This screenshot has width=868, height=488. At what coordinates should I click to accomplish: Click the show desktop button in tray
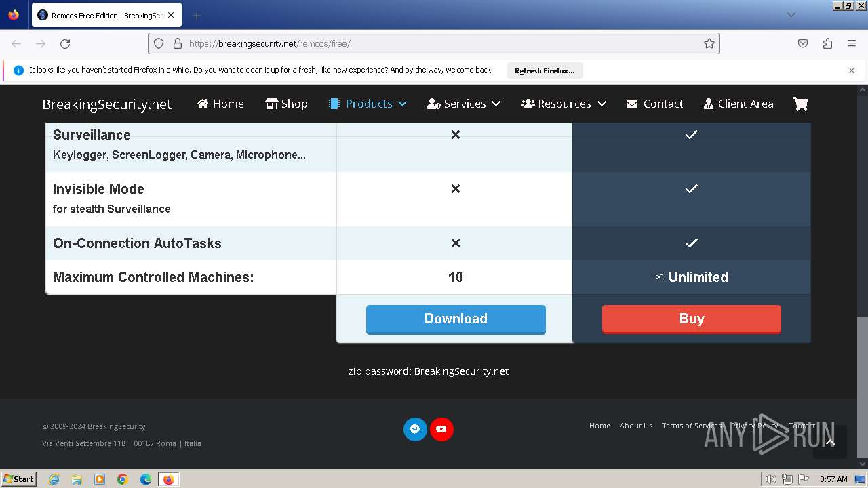point(860,479)
